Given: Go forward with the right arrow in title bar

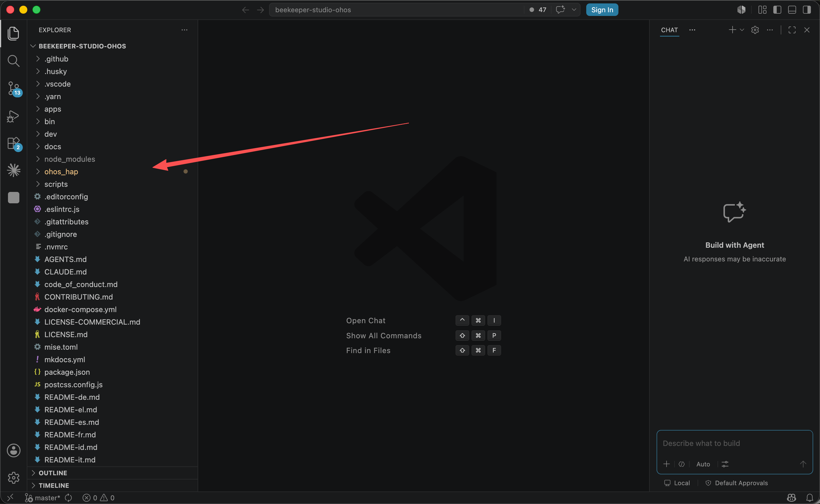Looking at the screenshot, I should pyautogui.click(x=261, y=10).
